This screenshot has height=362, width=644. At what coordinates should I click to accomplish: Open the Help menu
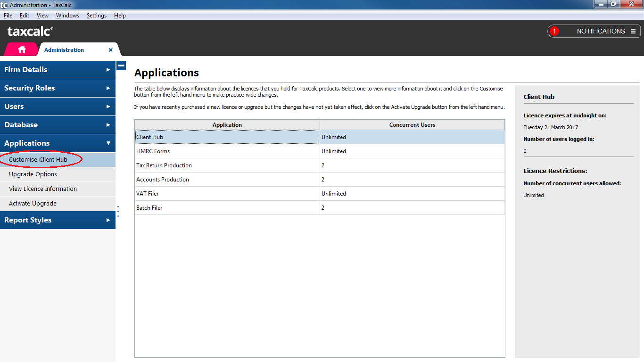(x=120, y=16)
